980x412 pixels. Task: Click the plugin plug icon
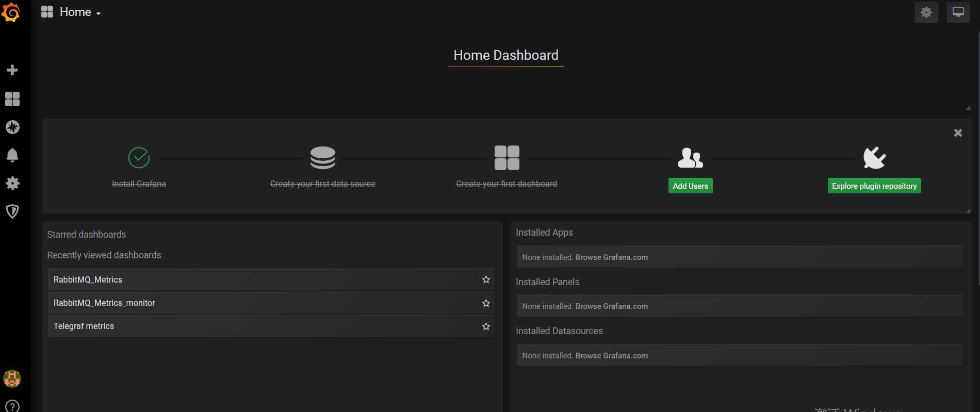pyautogui.click(x=874, y=158)
